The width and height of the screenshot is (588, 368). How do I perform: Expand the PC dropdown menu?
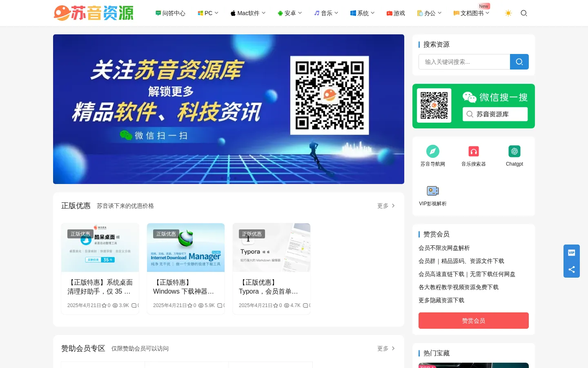[208, 13]
